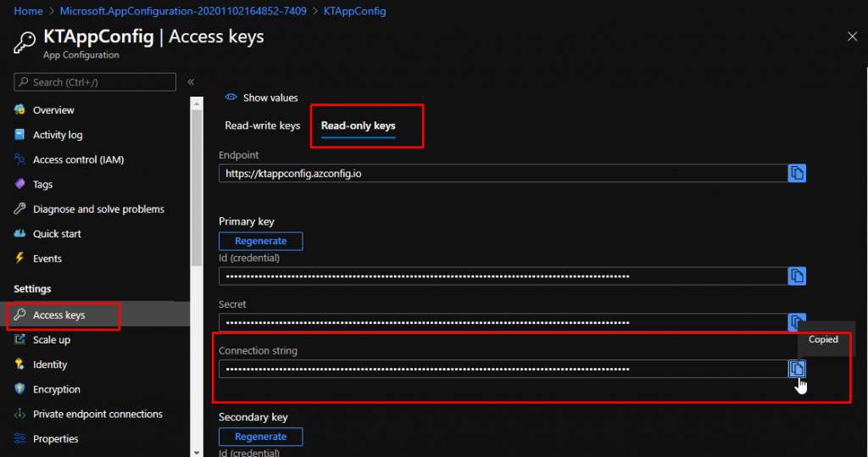The width and height of the screenshot is (868, 457).
Task: Regenerate the Primary key
Action: pyautogui.click(x=261, y=241)
